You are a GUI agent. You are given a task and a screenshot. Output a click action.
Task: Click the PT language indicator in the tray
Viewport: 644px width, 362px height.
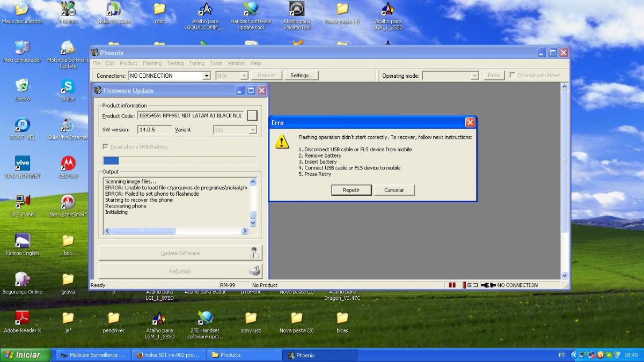tap(561, 355)
